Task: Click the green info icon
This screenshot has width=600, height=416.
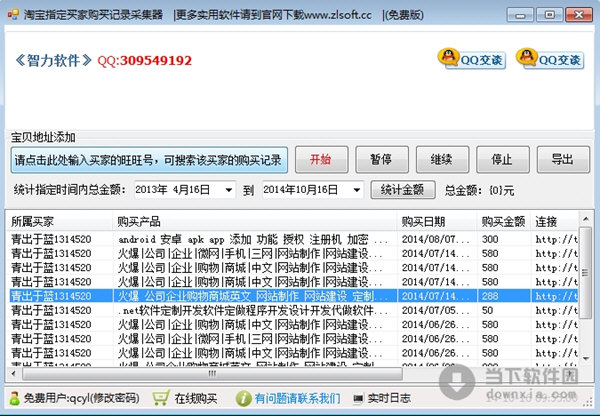Action: 243,398
